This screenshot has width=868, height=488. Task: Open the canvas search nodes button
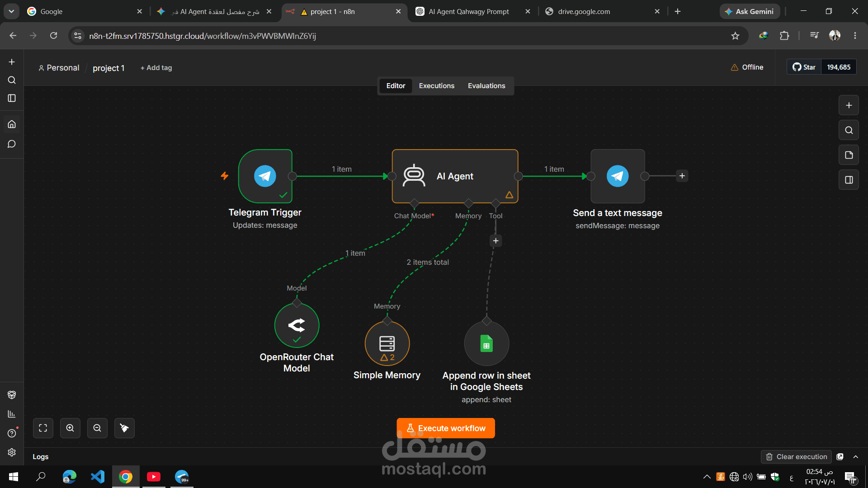click(849, 130)
